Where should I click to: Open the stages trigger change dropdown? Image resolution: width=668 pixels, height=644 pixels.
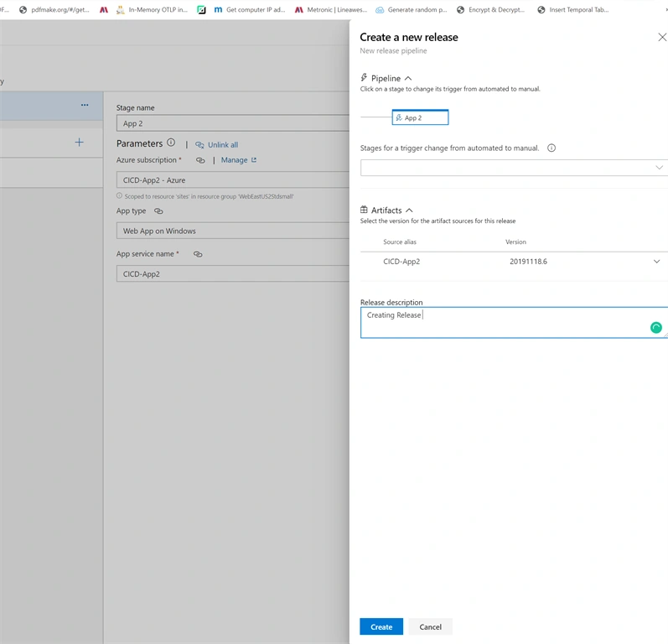tap(514, 168)
